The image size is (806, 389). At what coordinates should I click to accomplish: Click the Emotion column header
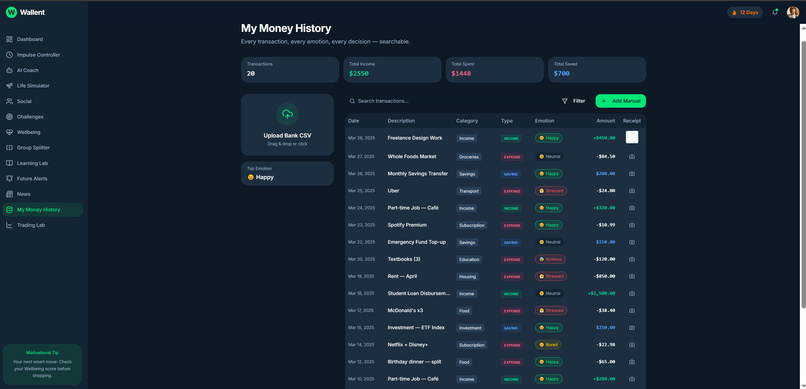tap(544, 121)
